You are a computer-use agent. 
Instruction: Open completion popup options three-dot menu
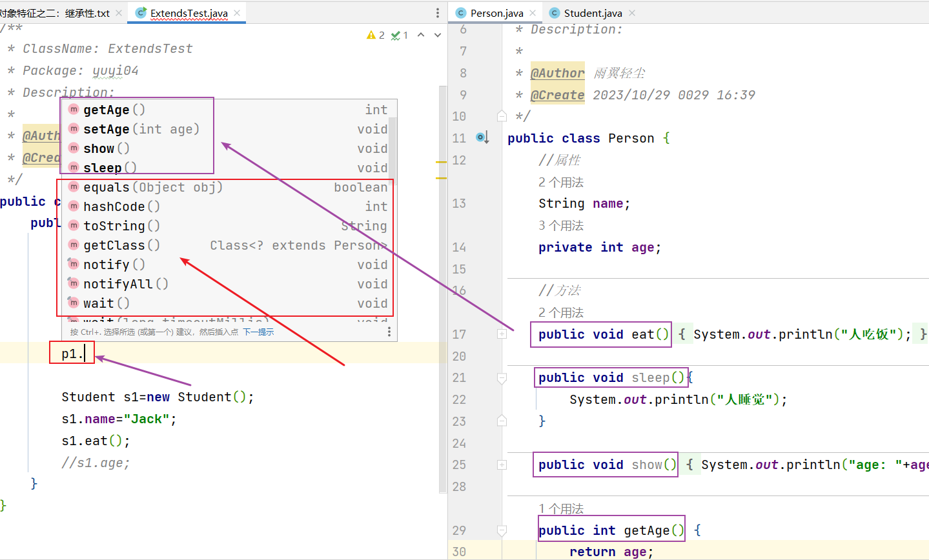tap(389, 332)
